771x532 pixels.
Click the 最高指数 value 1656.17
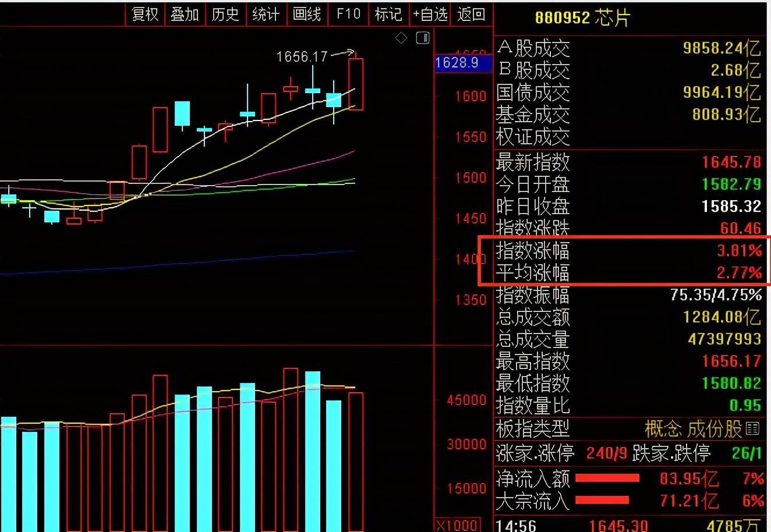pos(731,361)
